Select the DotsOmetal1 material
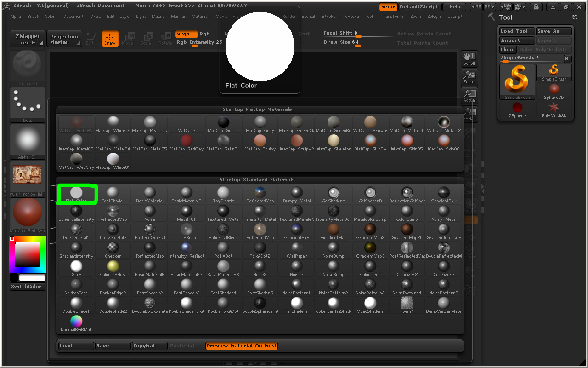The image size is (588, 368). pyautogui.click(x=76, y=231)
